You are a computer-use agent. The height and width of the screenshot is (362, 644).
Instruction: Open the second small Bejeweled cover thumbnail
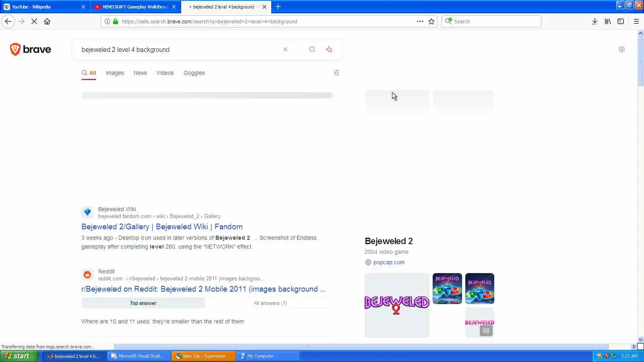[480, 288]
